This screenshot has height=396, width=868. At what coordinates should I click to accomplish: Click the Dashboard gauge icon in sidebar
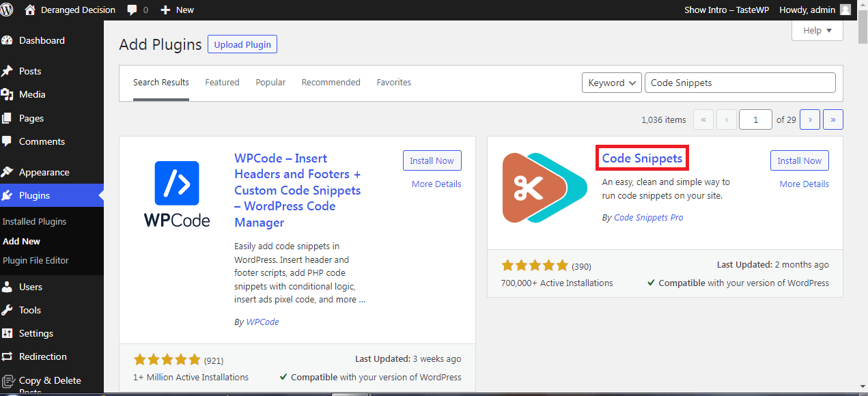pos(8,40)
